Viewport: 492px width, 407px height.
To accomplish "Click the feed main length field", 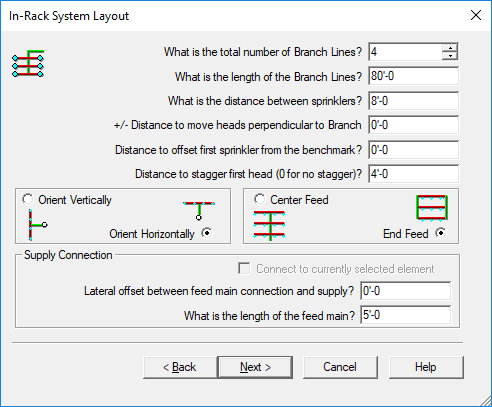I will 405,315.
